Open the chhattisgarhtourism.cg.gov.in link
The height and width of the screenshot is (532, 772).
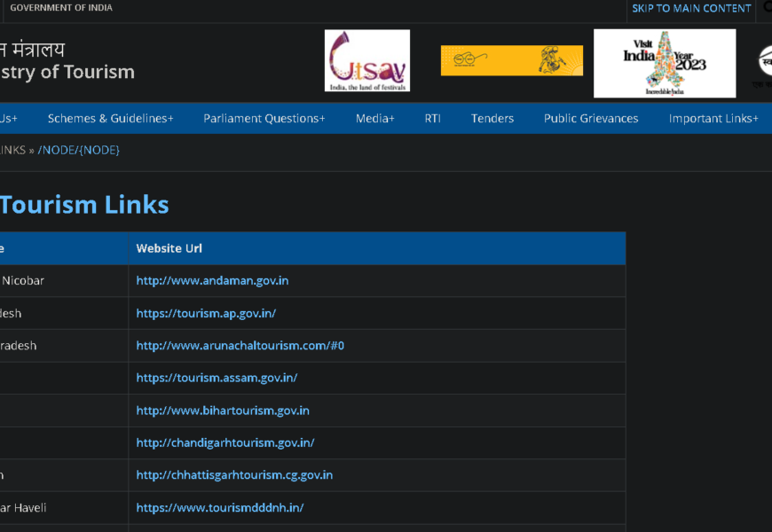234,475
